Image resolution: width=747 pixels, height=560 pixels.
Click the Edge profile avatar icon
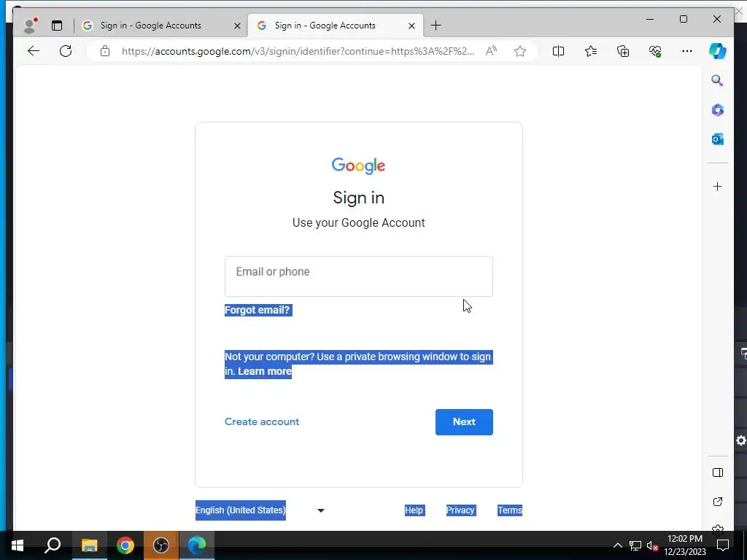pyautogui.click(x=31, y=26)
